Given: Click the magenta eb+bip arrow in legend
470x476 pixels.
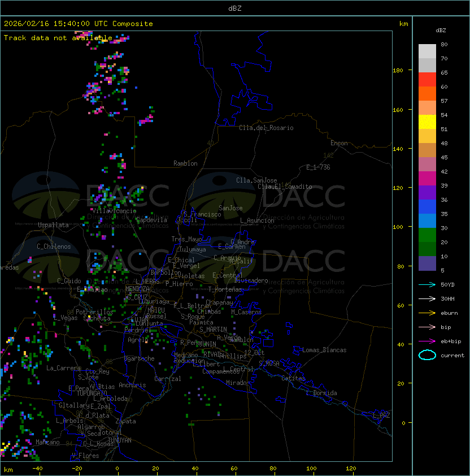Looking at the screenshot, I should (427, 341).
